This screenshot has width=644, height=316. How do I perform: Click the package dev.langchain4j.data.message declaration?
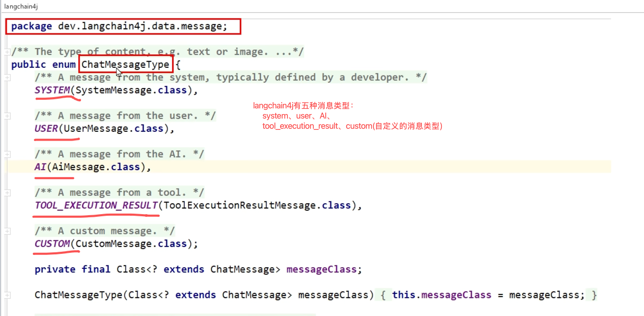(119, 26)
